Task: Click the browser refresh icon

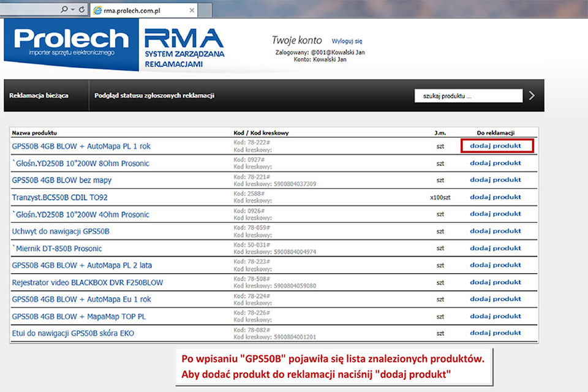Action: 81,9
